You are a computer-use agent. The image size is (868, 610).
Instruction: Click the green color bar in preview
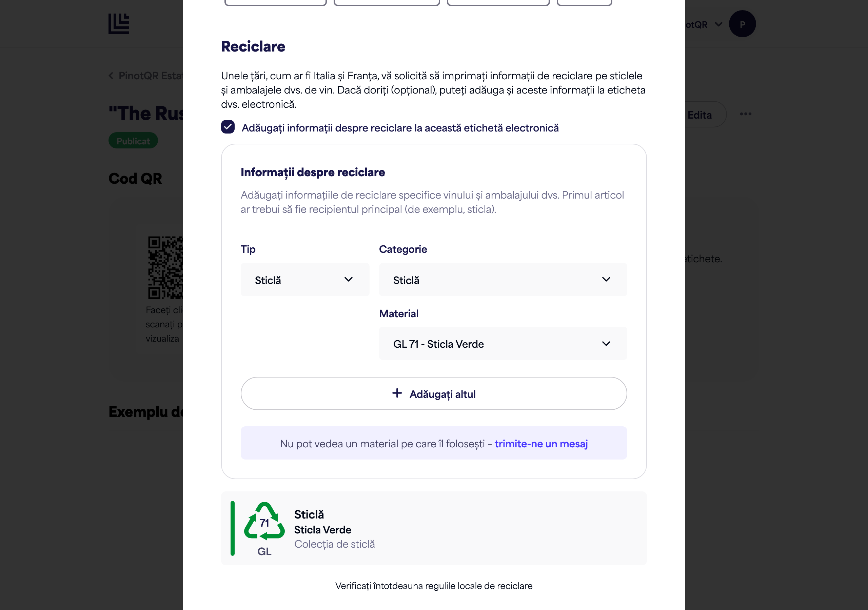(233, 528)
